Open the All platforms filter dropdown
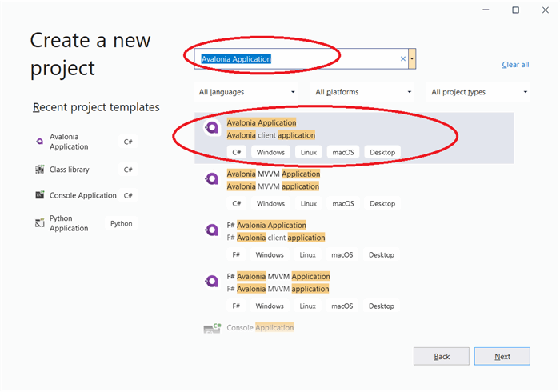Screen dimensions: 560x392 click(x=363, y=92)
